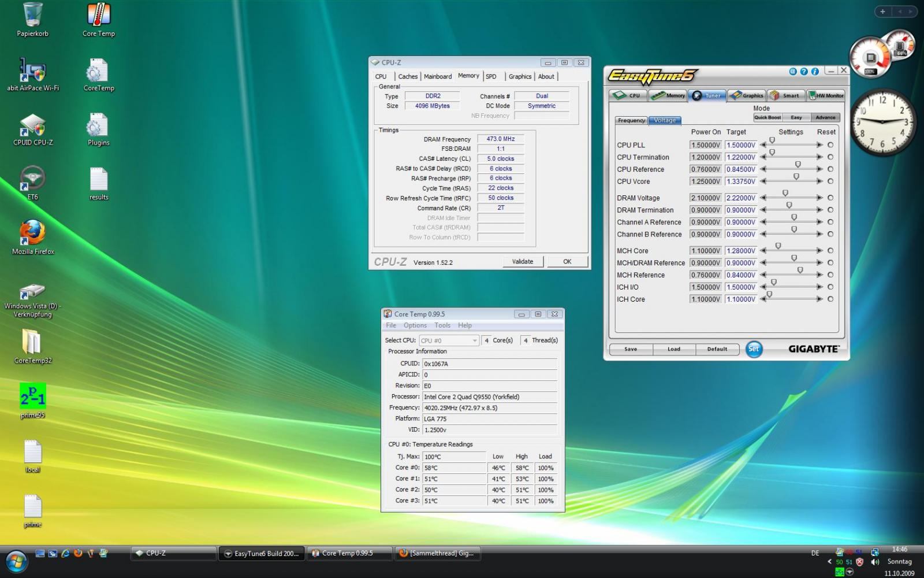Select the MCH Reference reset radio button
Viewport: 924px width, 578px height.
pyautogui.click(x=830, y=275)
